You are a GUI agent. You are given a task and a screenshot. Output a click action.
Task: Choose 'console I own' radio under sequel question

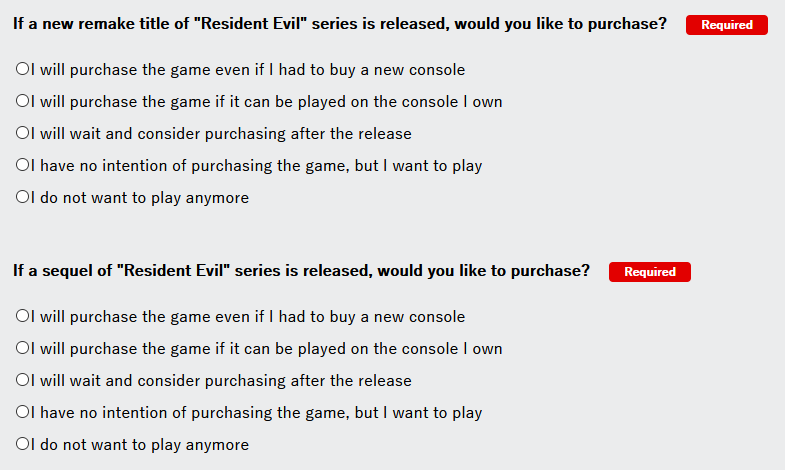[x=22, y=349]
